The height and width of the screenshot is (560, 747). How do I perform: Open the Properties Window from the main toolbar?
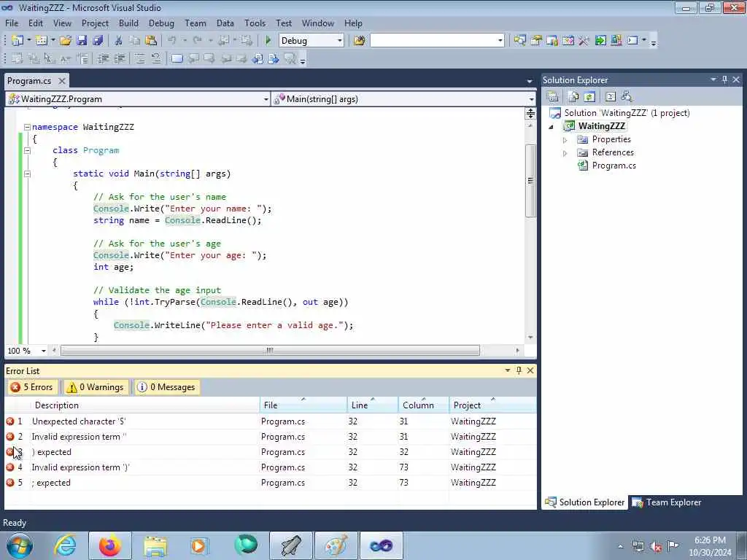click(536, 41)
